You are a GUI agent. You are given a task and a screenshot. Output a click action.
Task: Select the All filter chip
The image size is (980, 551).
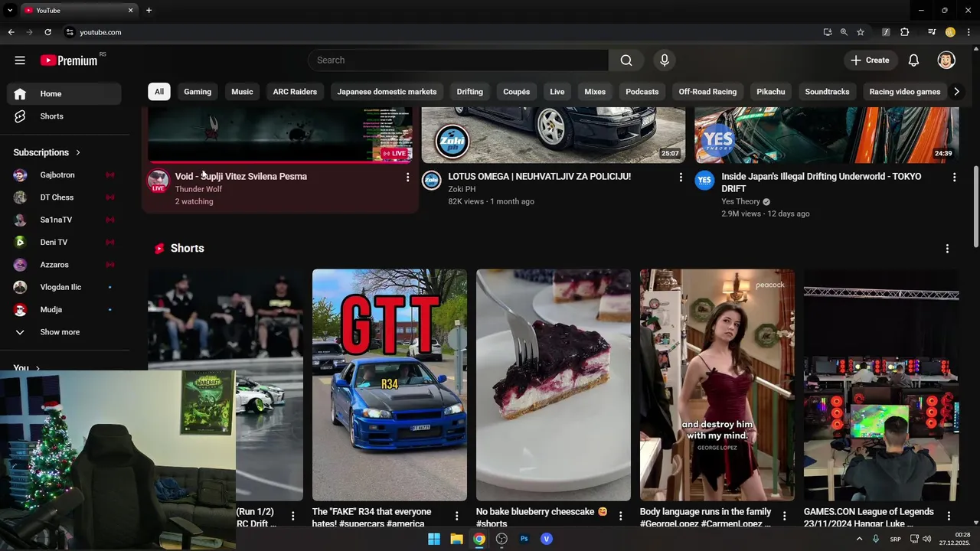159,92
